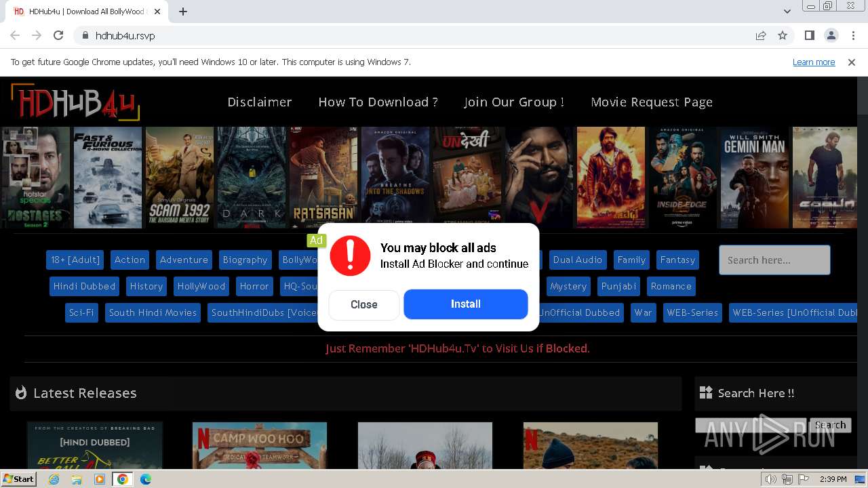Viewport: 868px width, 488px height.
Task: Open the side panel icon
Action: pyautogui.click(x=809, y=35)
